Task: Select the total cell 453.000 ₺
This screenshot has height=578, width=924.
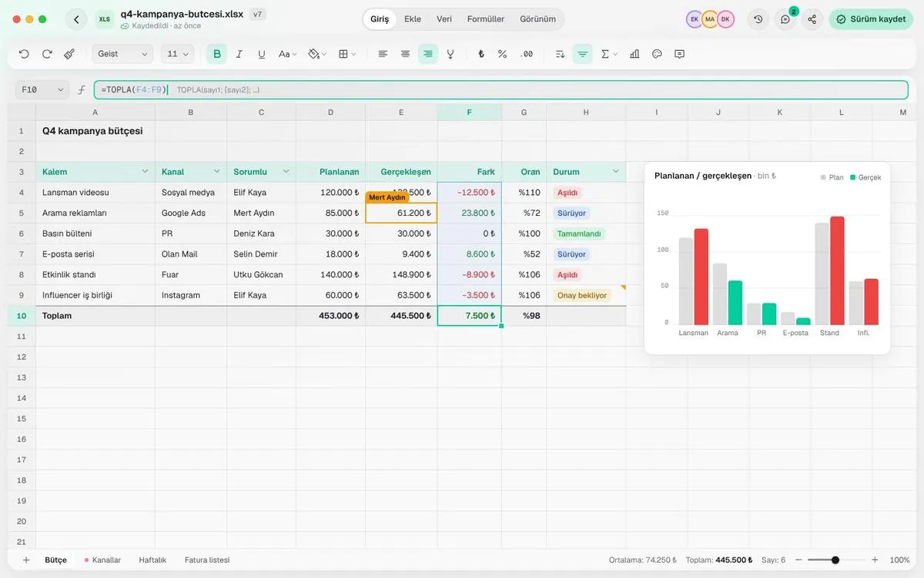Action: 330,315
